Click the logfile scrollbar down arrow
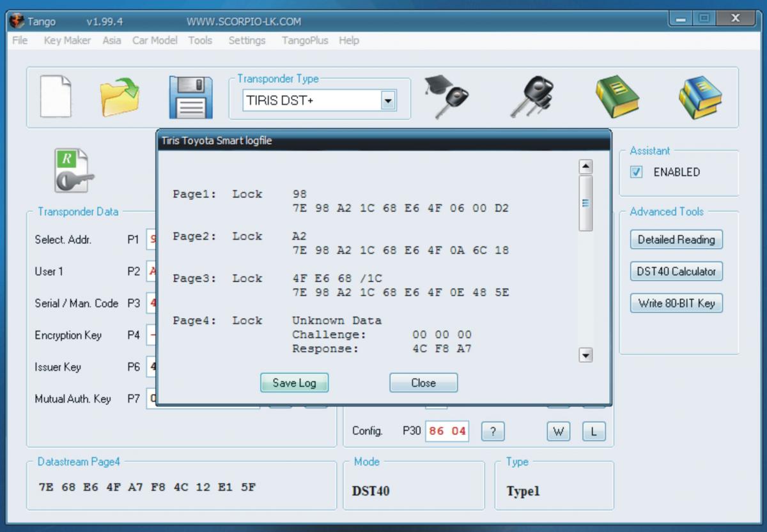This screenshot has width=767, height=532. (x=585, y=355)
